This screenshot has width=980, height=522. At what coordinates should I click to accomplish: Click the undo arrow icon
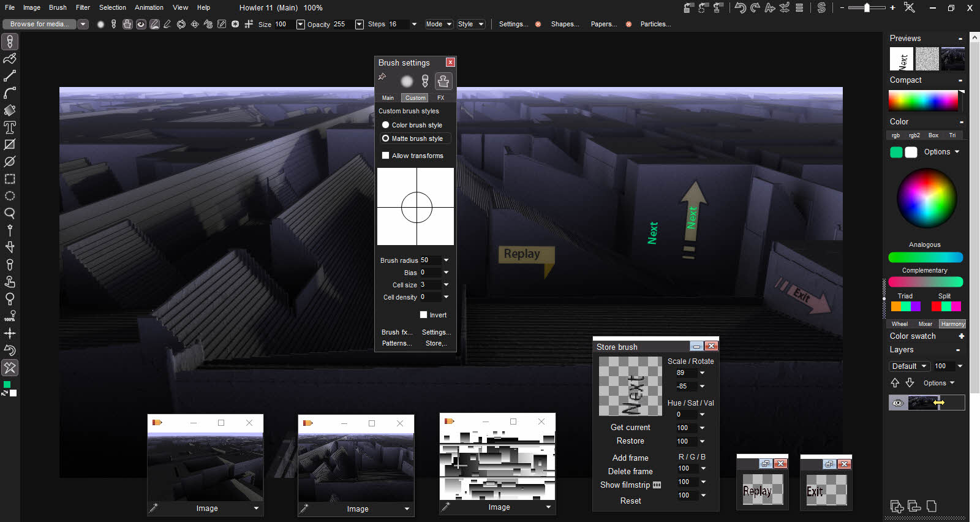click(741, 8)
